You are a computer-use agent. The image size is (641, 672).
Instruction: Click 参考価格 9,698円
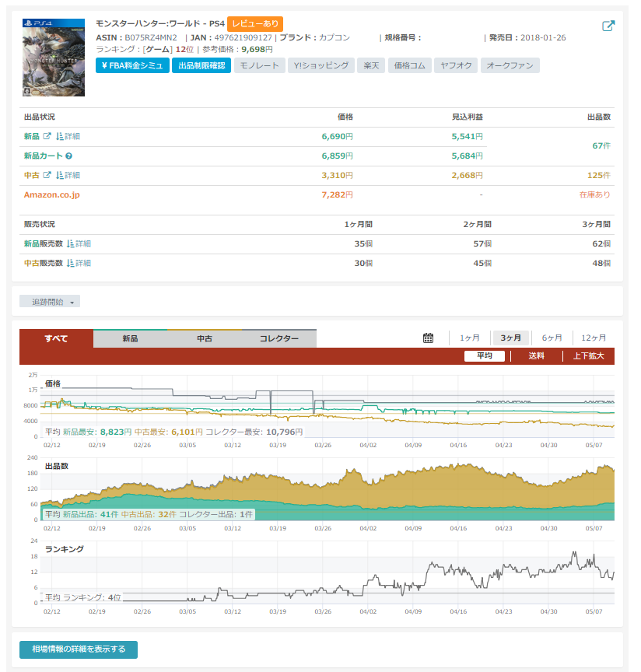[x=257, y=49]
